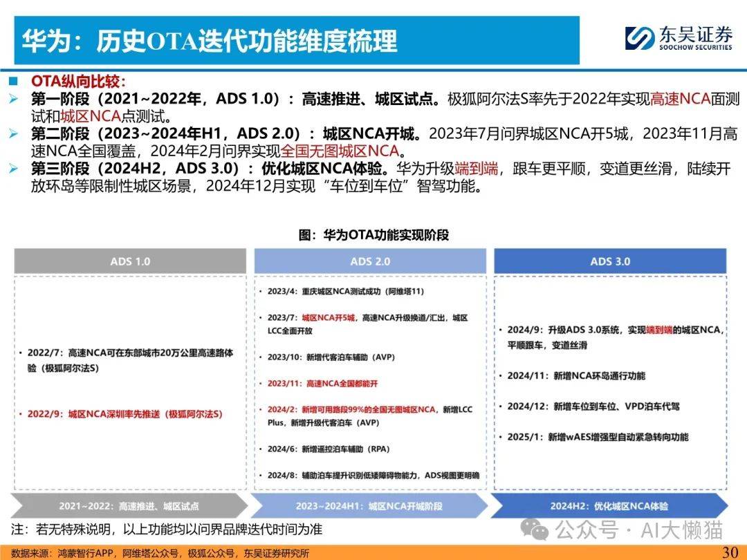Click the "2025/1: 新增wAES增强型自动紧急转向功能" entry
747x560 pixels.
[x=594, y=437]
